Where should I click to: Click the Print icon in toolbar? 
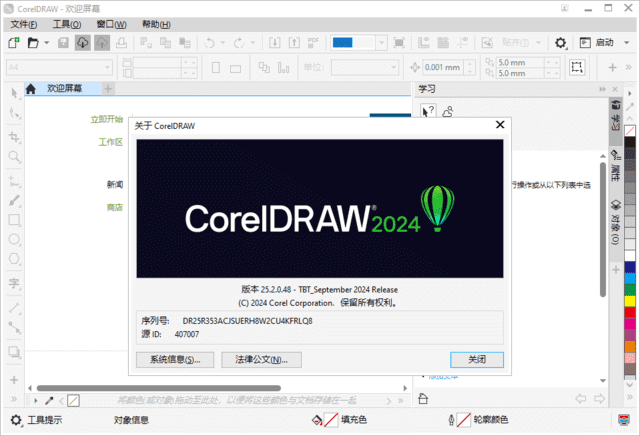coord(121,42)
